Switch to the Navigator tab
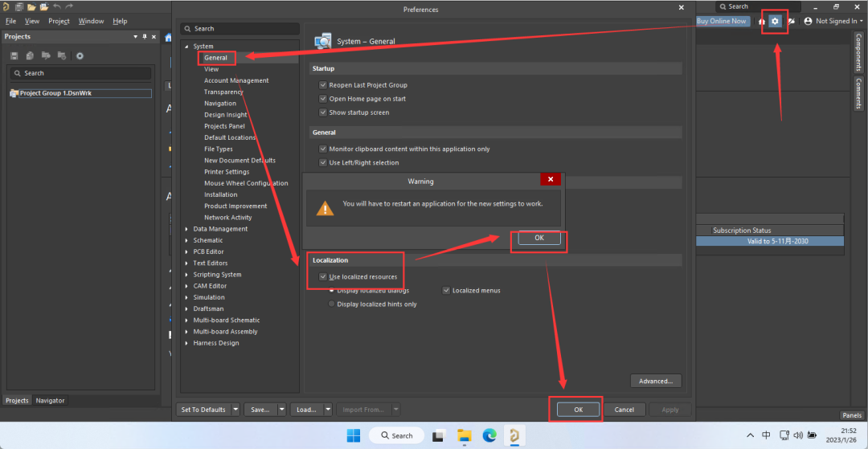 click(50, 400)
